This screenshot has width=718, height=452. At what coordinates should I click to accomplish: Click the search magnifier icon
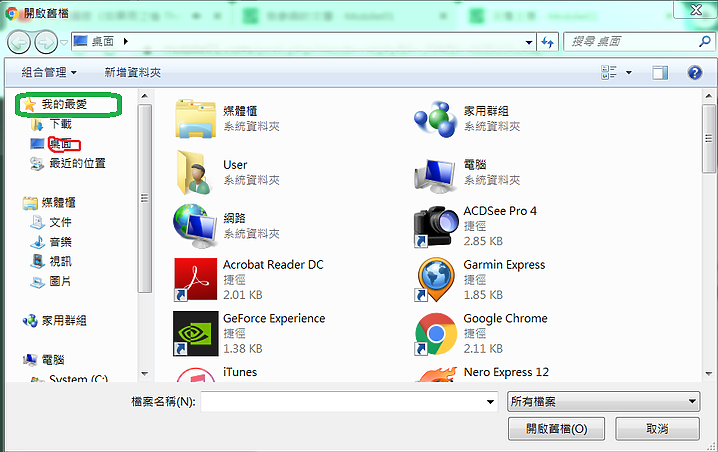(x=704, y=42)
